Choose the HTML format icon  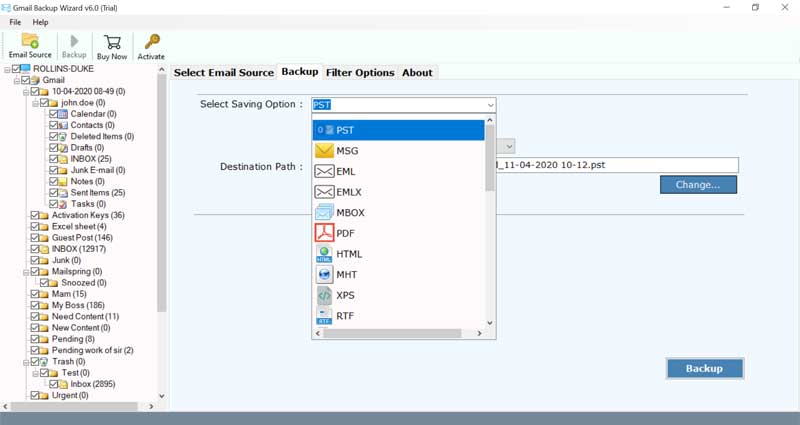click(x=324, y=254)
